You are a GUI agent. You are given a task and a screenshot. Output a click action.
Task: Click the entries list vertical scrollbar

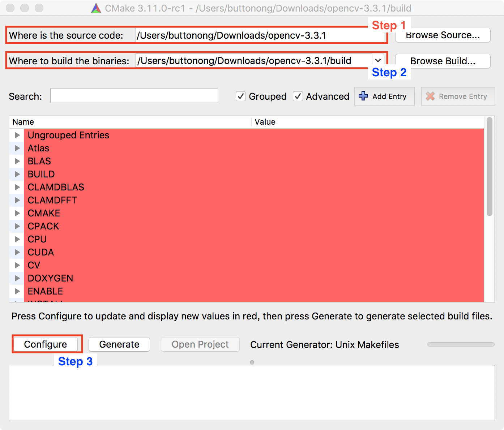click(489, 166)
